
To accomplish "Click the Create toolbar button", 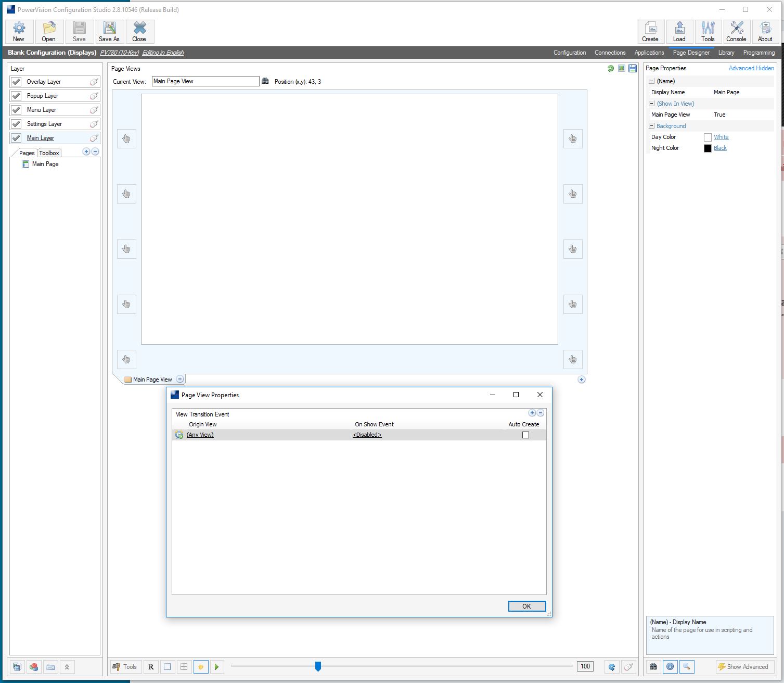I will [651, 32].
